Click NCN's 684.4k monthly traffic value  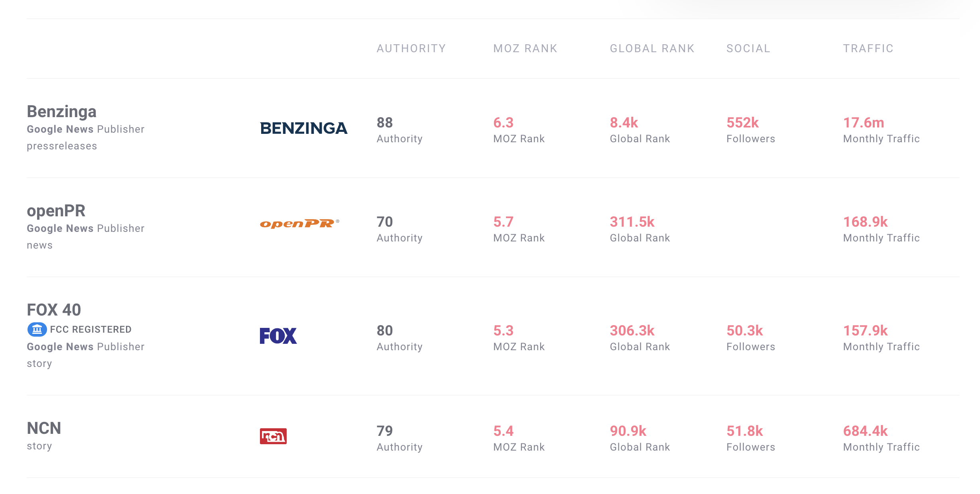tap(865, 431)
